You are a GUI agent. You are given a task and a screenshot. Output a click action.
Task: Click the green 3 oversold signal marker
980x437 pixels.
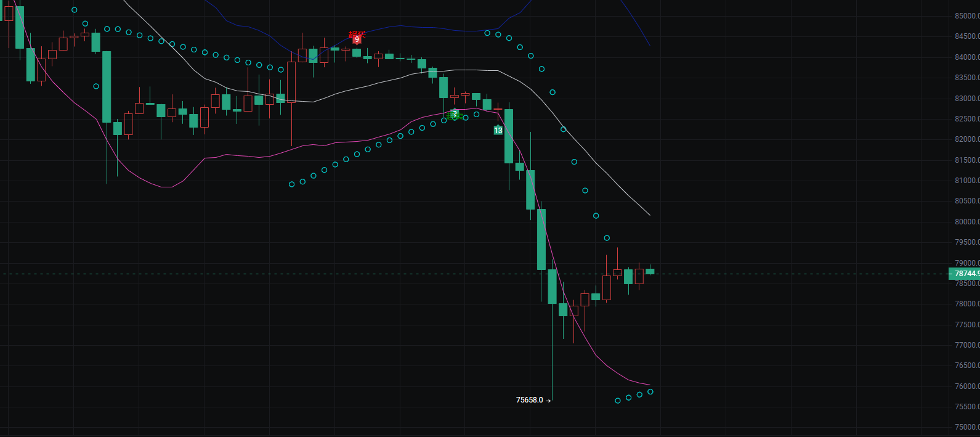(455, 114)
